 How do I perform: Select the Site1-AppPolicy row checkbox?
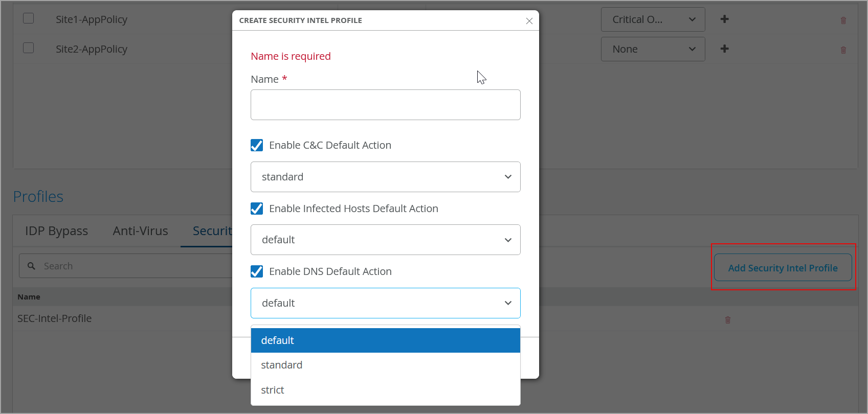coord(29,18)
